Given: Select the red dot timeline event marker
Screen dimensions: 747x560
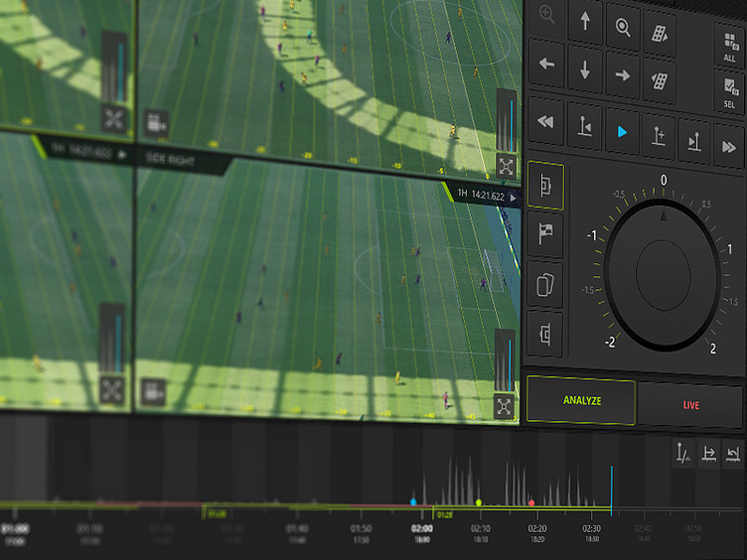Looking at the screenshot, I should [x=531, y=502].
